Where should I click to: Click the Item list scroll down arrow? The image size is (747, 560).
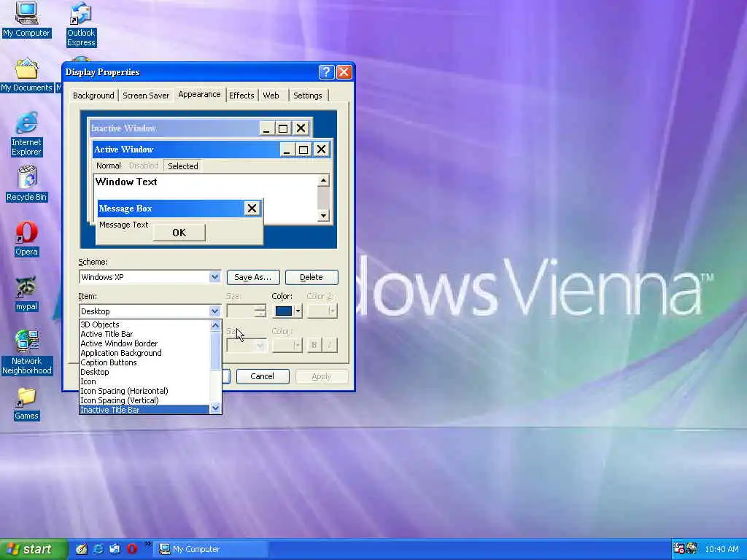click(x=215, y=408)
